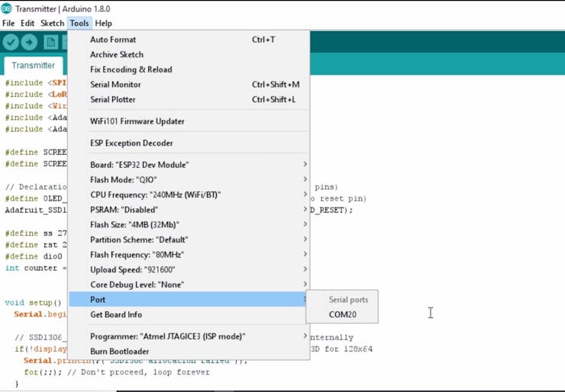Expand Flash Size 4MB submenu
The image size is (565, 392).
pos(189,225)
